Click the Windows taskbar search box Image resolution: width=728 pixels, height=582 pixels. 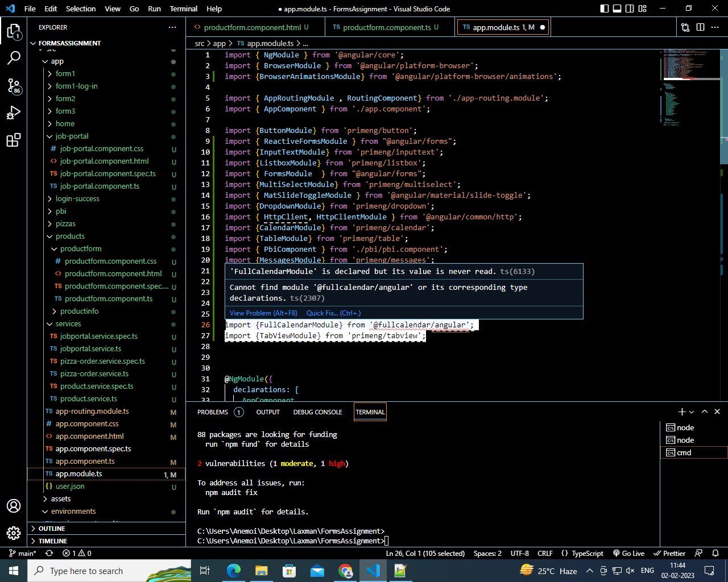tap(109, 571)
